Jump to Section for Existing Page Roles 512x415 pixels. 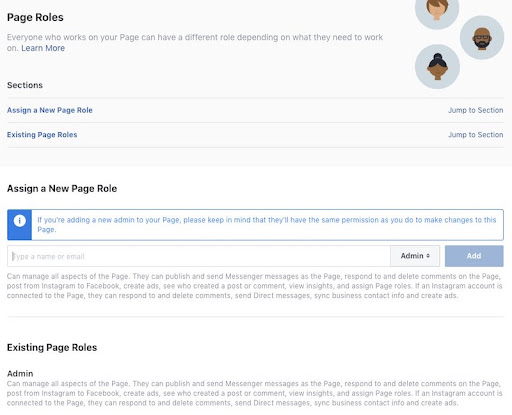click(475, 135)
